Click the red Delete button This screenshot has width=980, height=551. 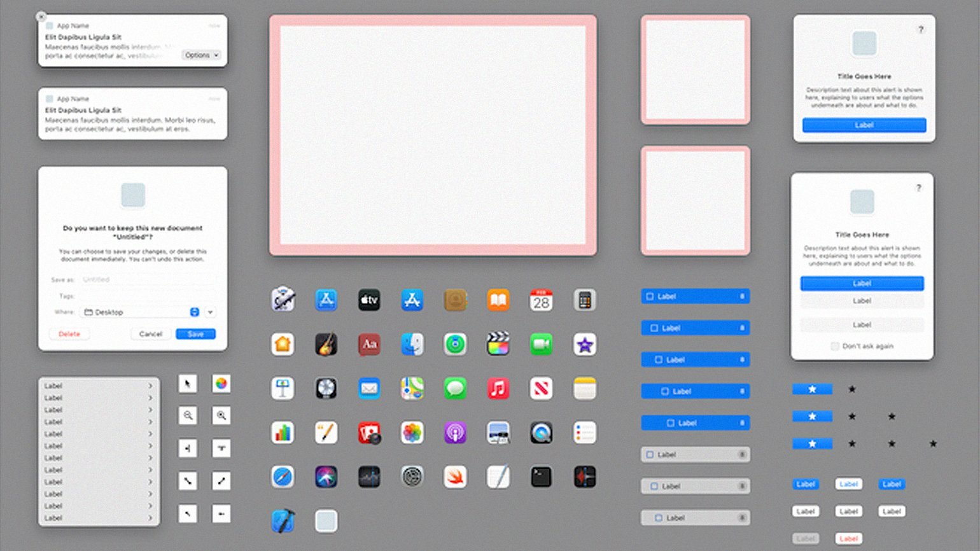coord(69,334)
